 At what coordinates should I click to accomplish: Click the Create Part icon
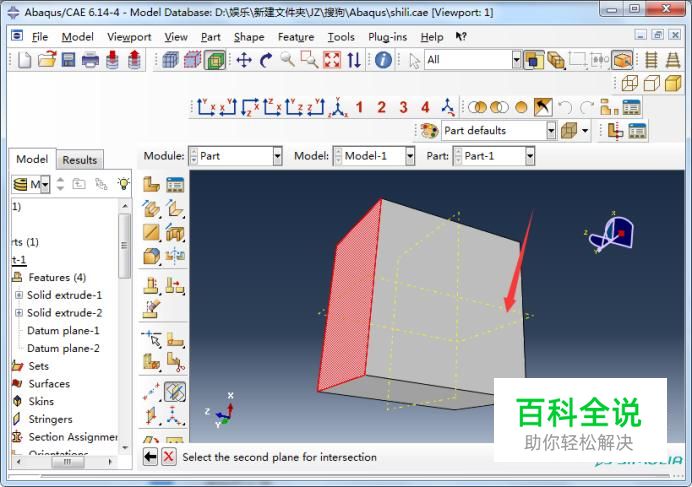[151, 184]
